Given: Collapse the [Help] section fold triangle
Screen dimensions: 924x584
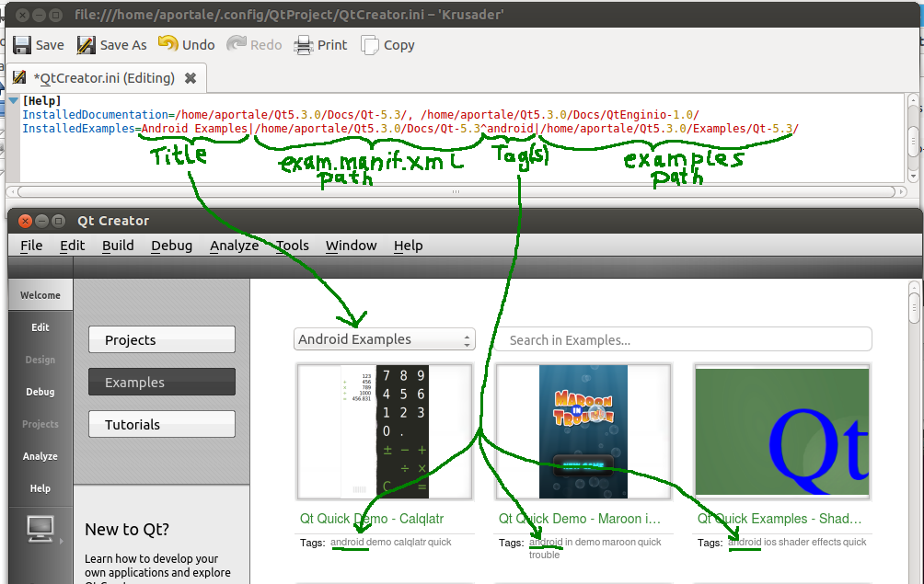Looking at the screenshot, I should (x=14, y=100).
